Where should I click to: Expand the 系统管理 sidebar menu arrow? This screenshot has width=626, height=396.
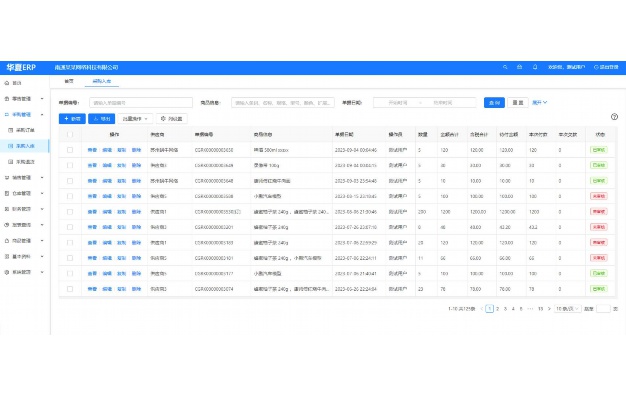click(42, 272)
